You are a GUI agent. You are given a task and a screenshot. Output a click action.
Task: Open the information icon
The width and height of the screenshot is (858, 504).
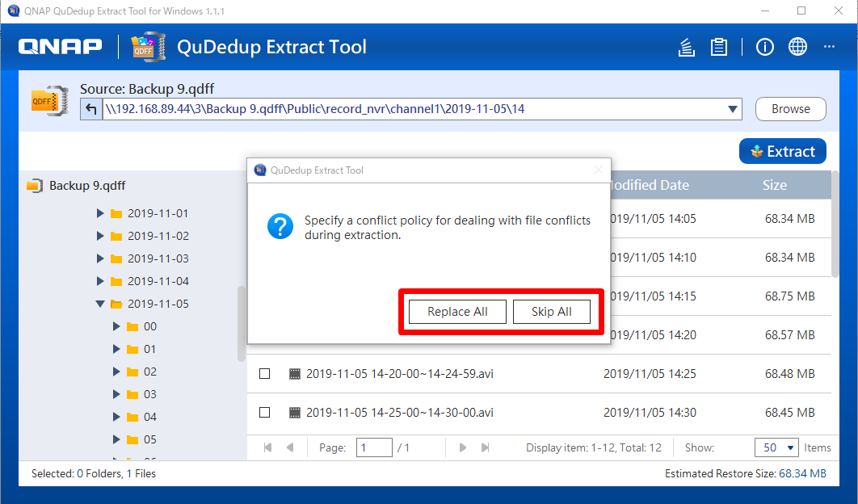pos(764,47)
